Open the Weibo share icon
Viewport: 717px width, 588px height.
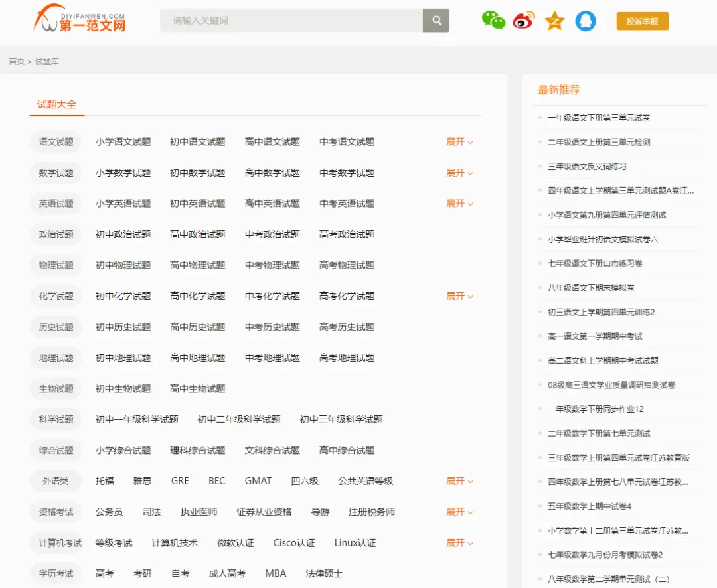pos(524,21)
